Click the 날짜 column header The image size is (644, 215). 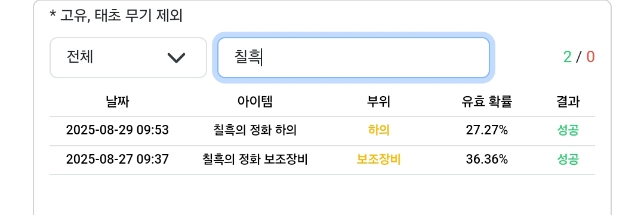[x=117, y=101]
